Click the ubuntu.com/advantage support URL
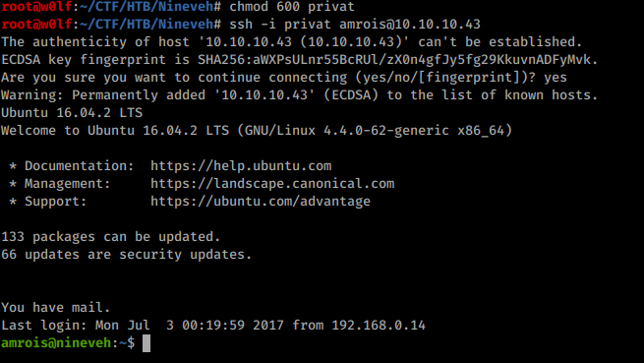This screenshot has height=363, width=644. click(x=261, y=201)
